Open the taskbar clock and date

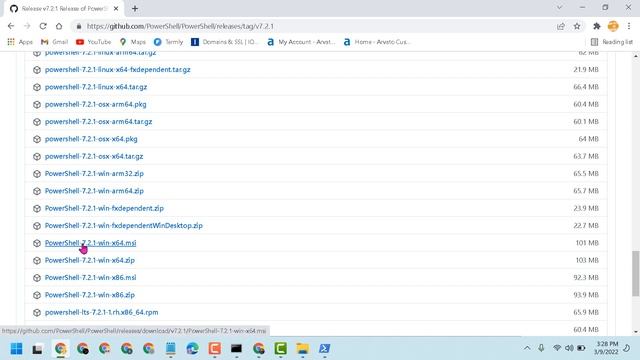pos(607,348)
